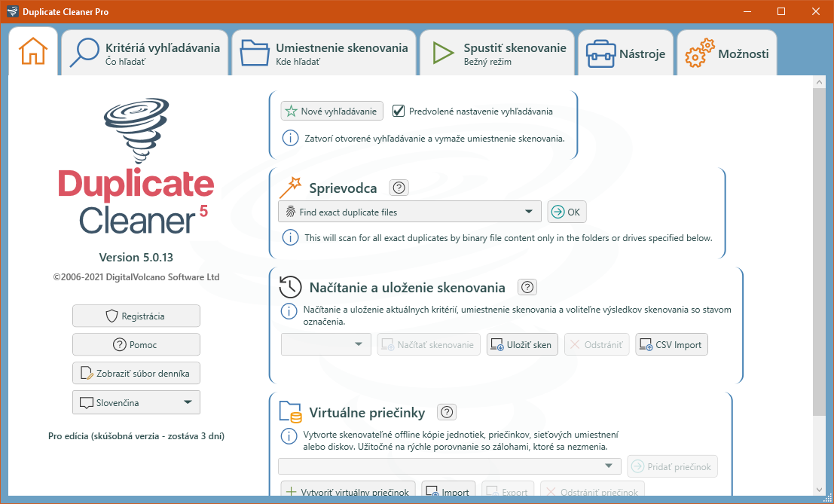
Task: Click the orange gears icon on Možnosti tab
Action: click(x=699, y=53)
